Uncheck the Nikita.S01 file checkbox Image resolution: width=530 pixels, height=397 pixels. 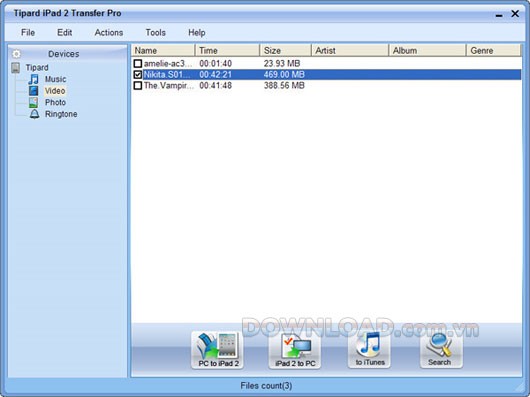click(x=138, y=74)
